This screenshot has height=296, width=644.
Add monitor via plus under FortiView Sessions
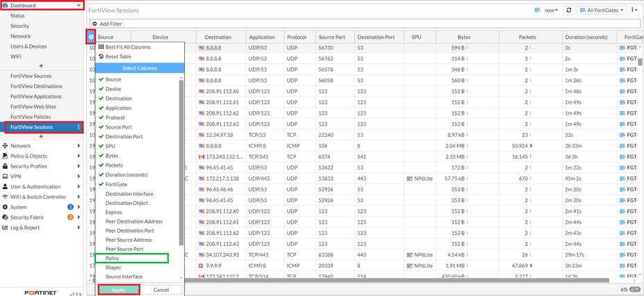pyautogui.click(x=41, y=136)
